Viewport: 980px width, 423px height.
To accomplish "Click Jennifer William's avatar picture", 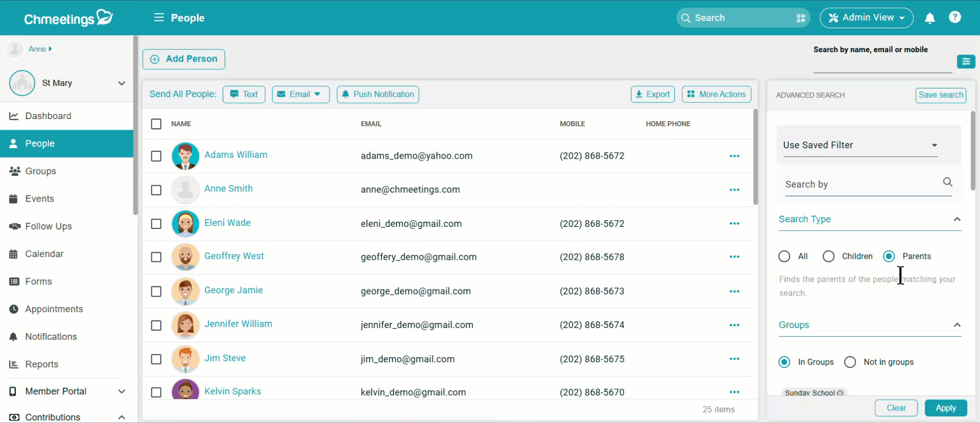I will (185, 325).
